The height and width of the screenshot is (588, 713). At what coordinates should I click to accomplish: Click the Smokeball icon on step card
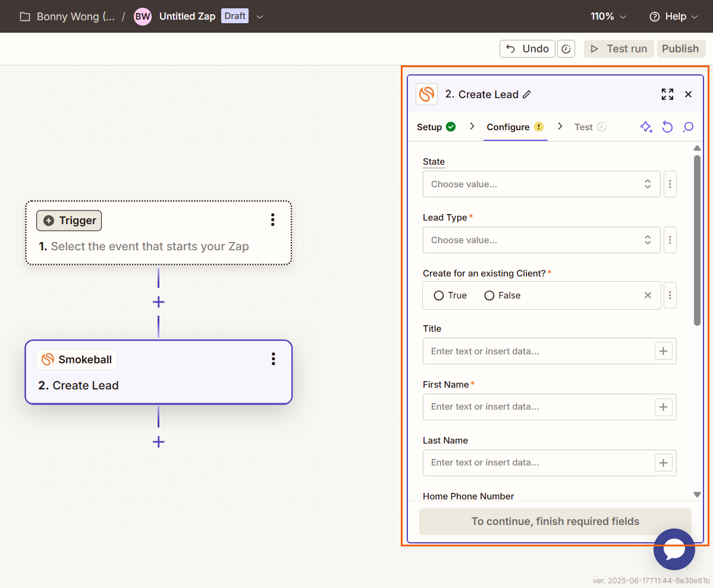tap(48, 359)
